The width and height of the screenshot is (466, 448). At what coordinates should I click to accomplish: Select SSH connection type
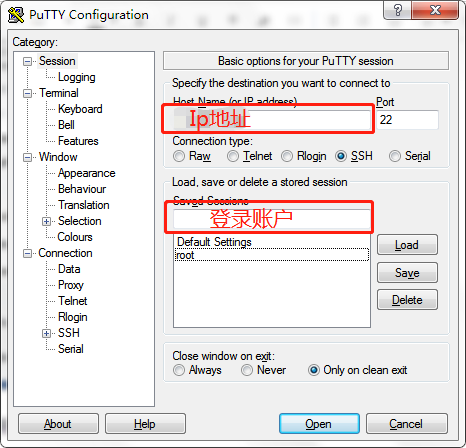pyautogui.click(x=354, y=156)
